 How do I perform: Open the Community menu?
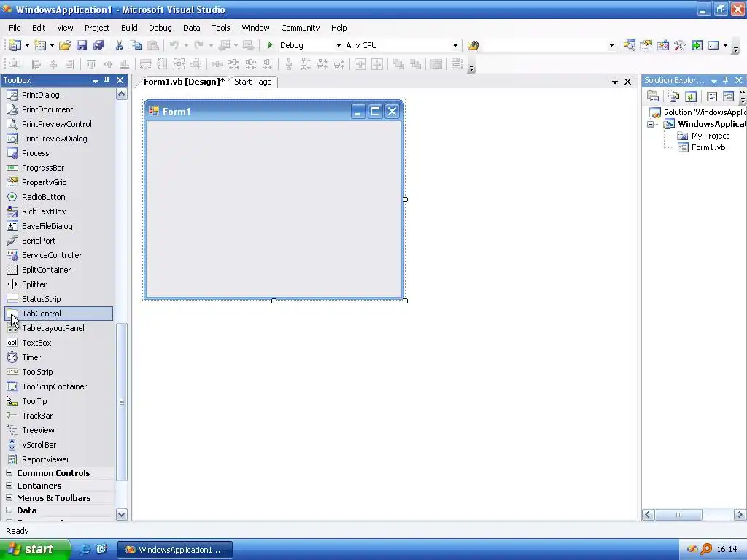(x=300, y=28)
